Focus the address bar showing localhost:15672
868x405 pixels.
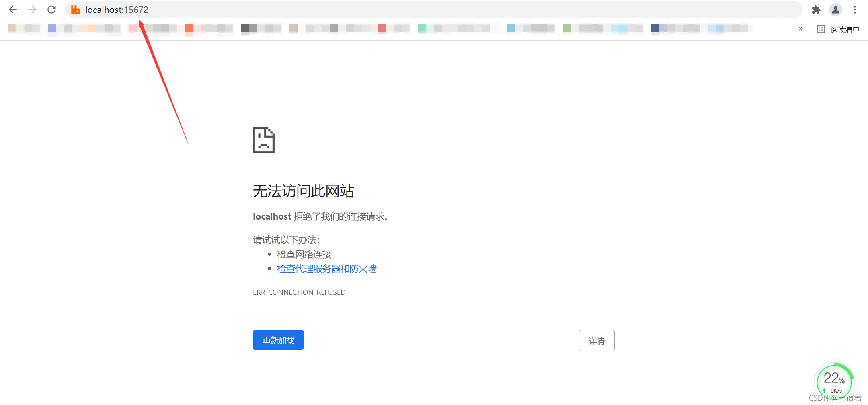pyautogui.click(x=433, y=10)
